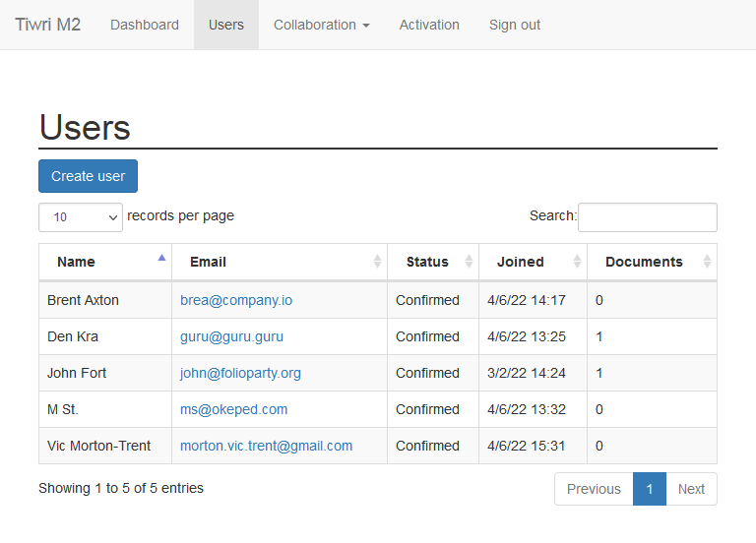Sort by Documents column icon

pos(707,262)
